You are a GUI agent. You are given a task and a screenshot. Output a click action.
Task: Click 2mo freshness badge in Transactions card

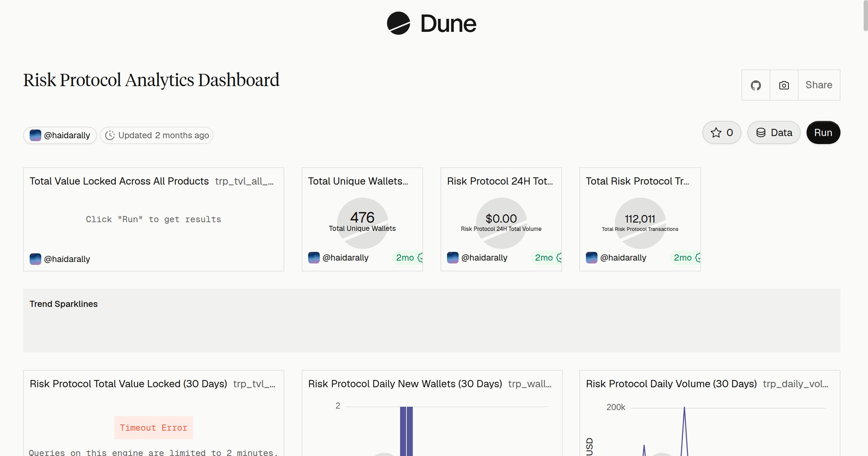pos(685,258)
